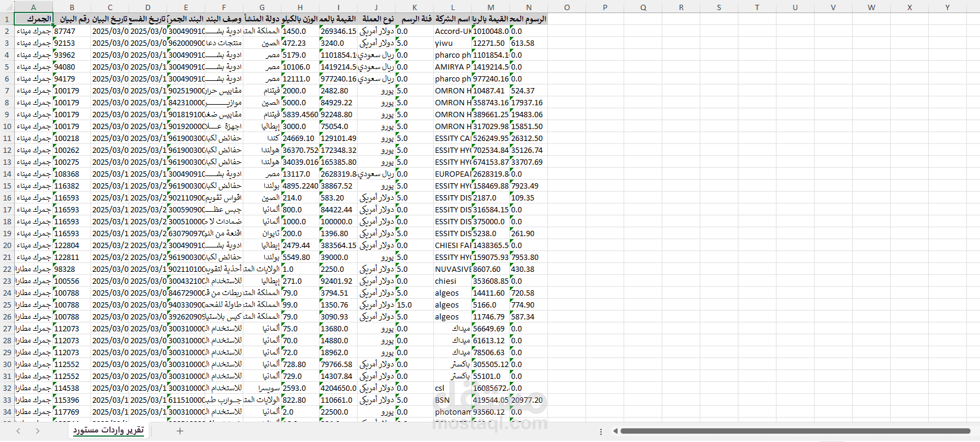Select cell with declaration number 122811
This screenshot has width=980, height=442.
(72, 257)
